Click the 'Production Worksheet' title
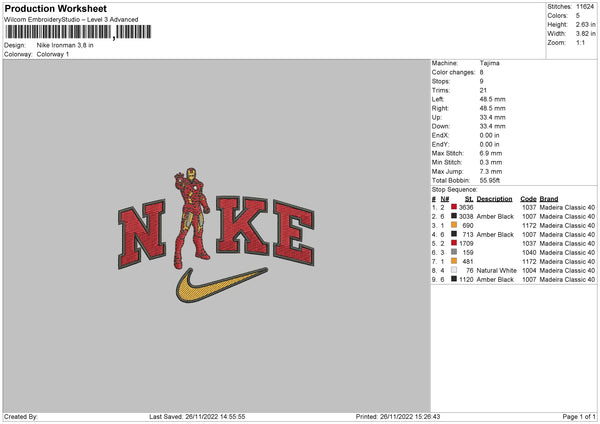 [x=55, y=8]
